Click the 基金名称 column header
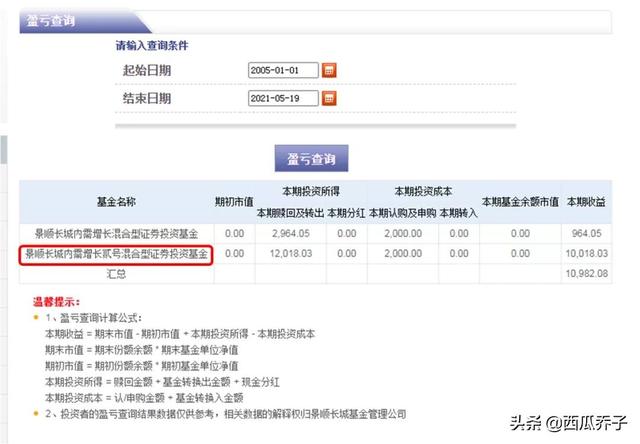This screenshot has height=444, width=640. pyautogui.click(x=116, y=202)
